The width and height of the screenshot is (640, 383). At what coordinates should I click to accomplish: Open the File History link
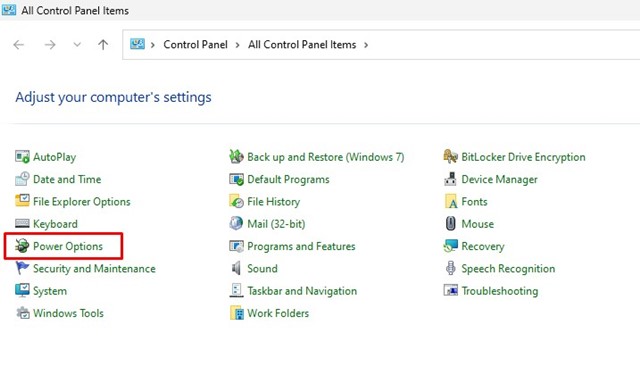[273, 202]
